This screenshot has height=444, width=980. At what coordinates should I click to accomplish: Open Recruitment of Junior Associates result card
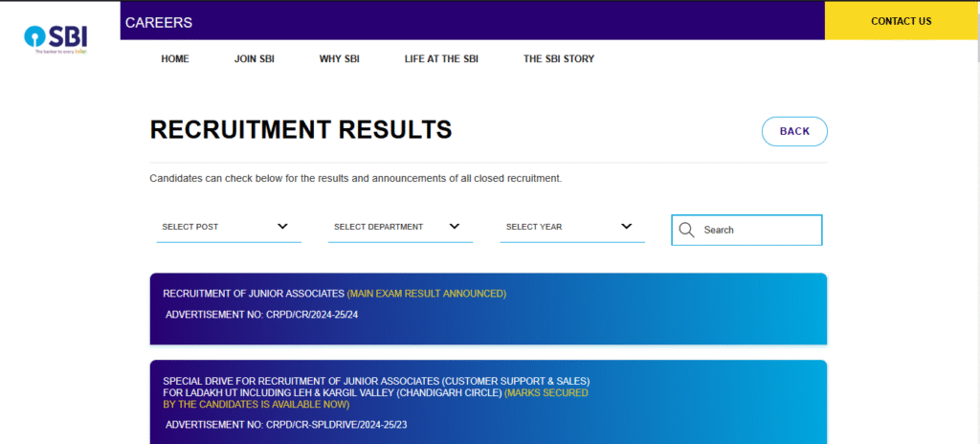[x=488, y=309]
